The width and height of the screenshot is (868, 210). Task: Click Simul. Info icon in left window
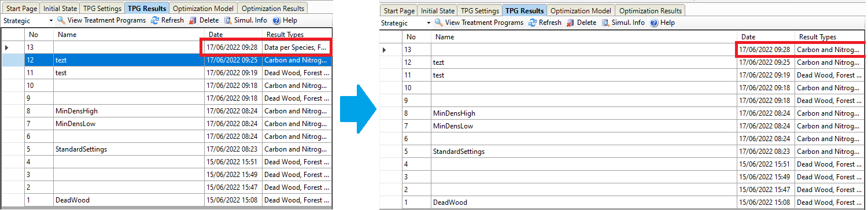[x=228, y=20]
